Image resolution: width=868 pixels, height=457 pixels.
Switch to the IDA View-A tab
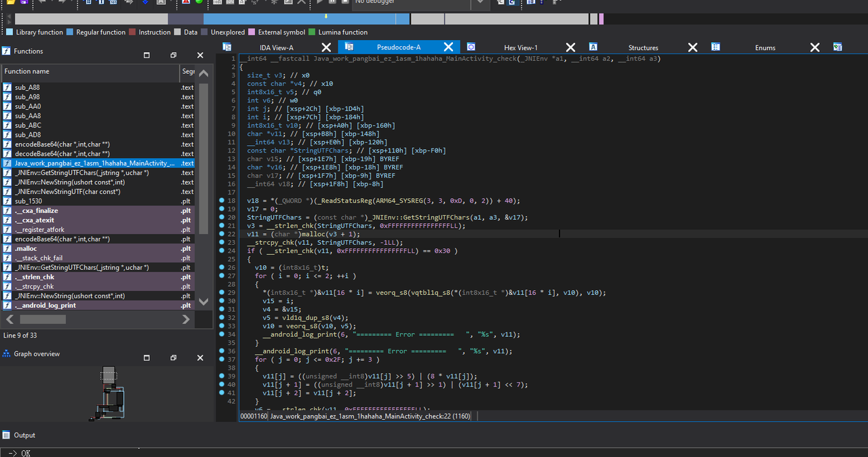277,47
